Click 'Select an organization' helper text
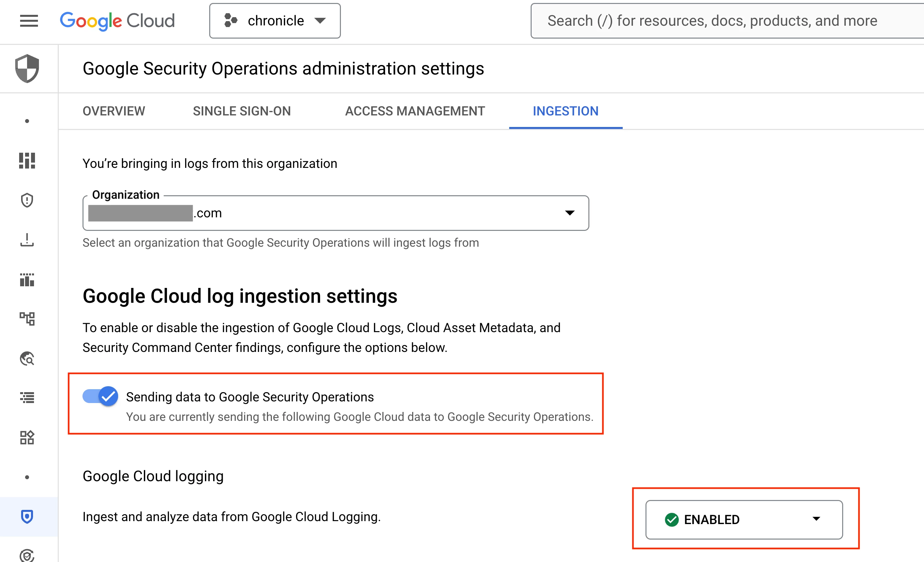This screenshot has height=562, width=924. 280,243
